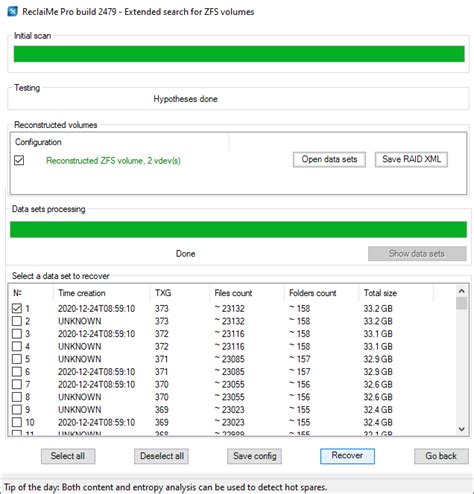474x494 pixels.
Task: Uncheck the Reconstructed ZFS volume checkbox
Action: [19, 160]
